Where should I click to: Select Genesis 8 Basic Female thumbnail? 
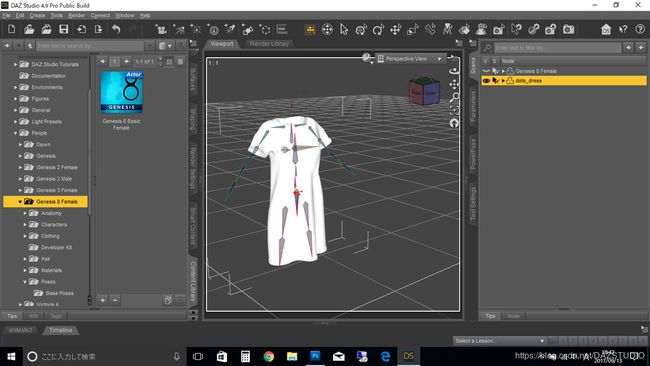121,92
